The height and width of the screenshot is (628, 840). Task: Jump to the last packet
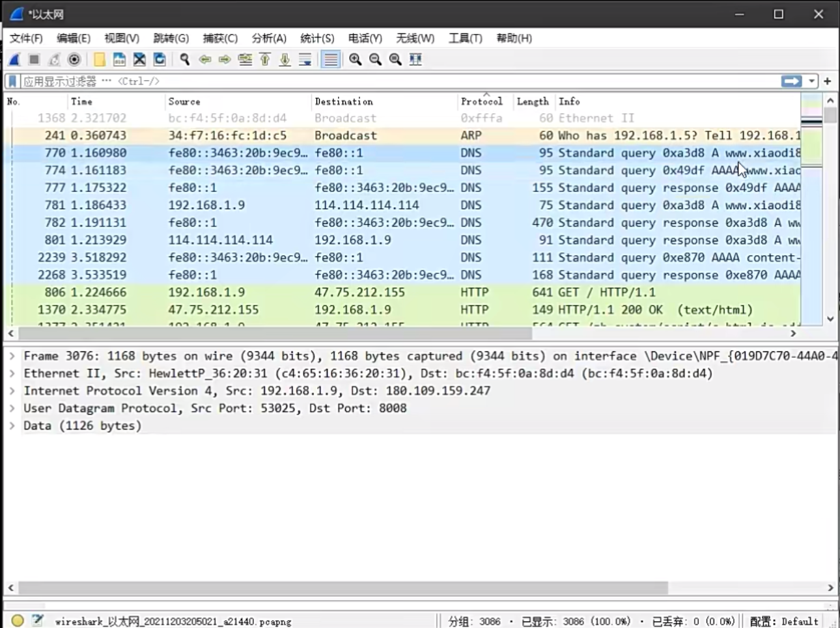[x=285, y=60]
